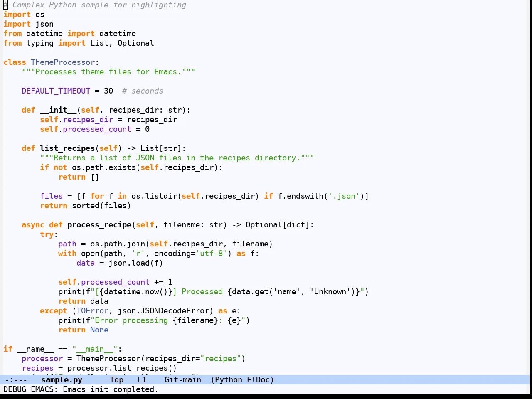Click the Git-main version control indicator
This screenshot has height=399, width=532.
pyautogui.click(x=182, y=380)
